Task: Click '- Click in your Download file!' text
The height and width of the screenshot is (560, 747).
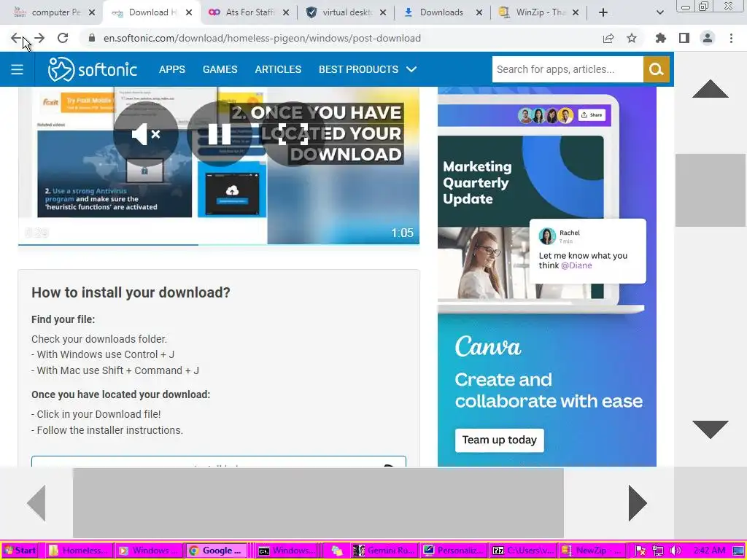Action: 96,414
